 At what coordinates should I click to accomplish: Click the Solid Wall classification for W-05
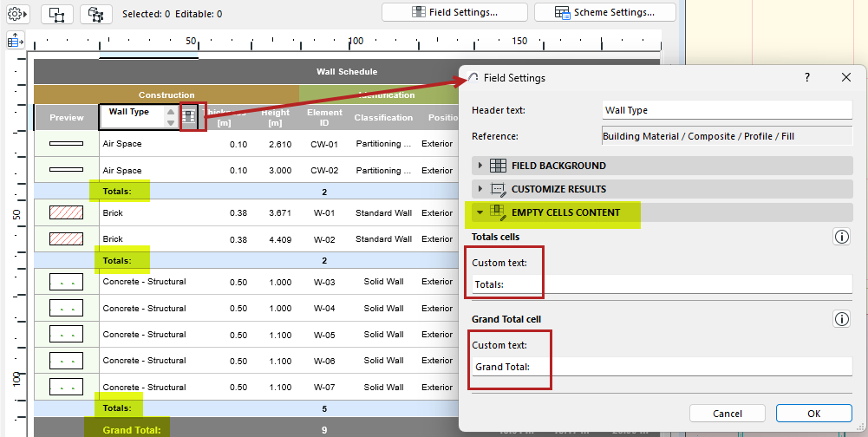tap(383, 334)
